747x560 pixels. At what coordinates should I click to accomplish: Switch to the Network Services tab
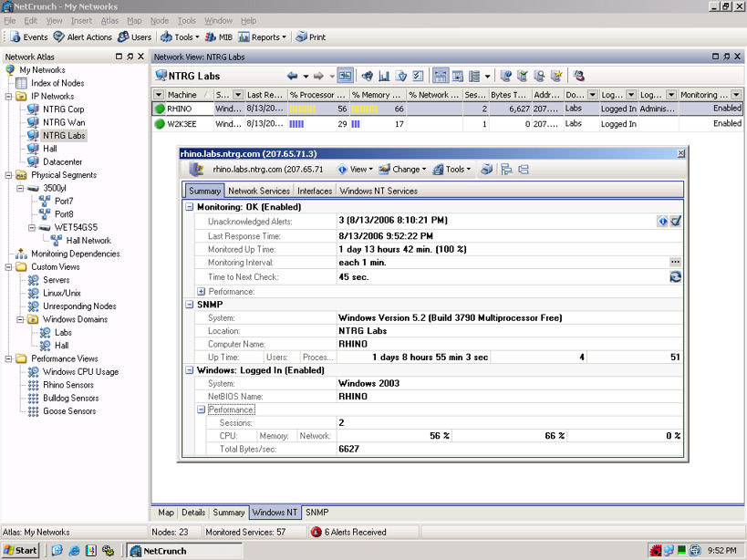(x=260, y=191)
